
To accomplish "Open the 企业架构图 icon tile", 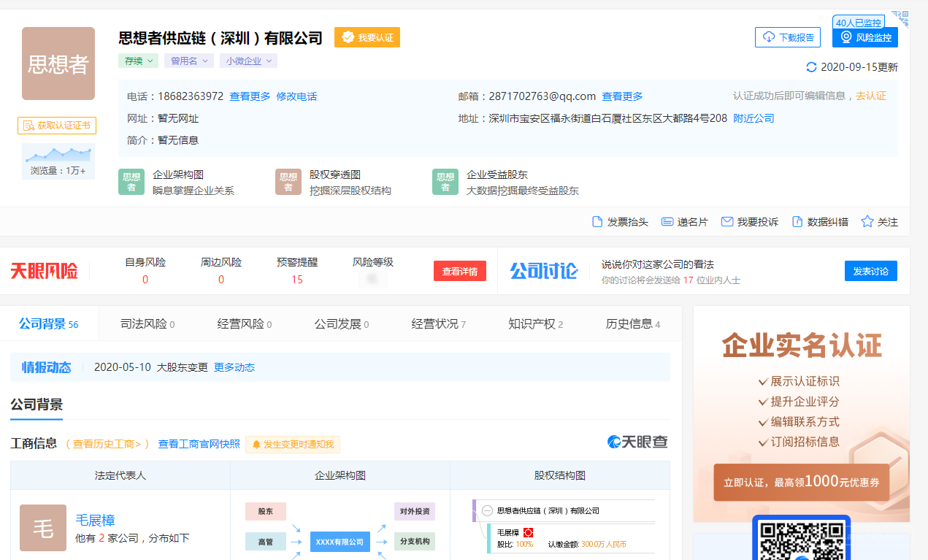I will tap(131, 182).
